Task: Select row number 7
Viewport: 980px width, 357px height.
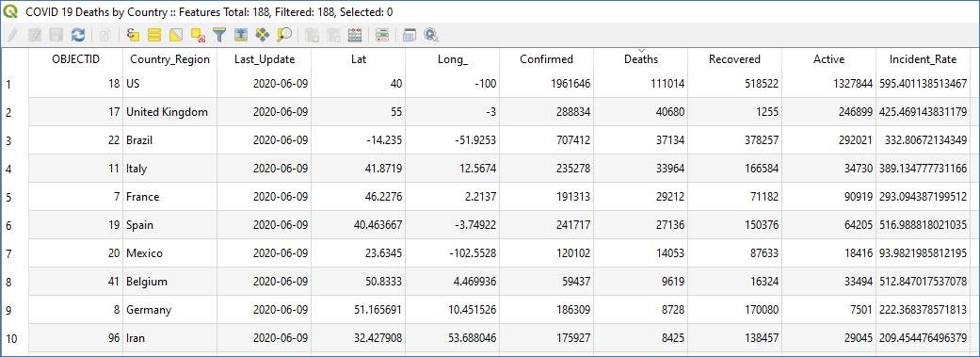Action: pyautogui.click(x=15, y=253)
